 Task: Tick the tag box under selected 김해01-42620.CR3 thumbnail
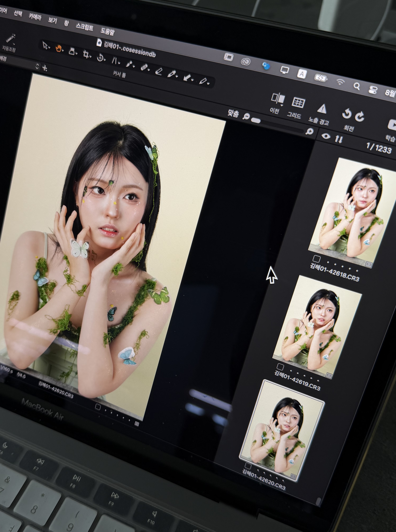tap(248, 466)
